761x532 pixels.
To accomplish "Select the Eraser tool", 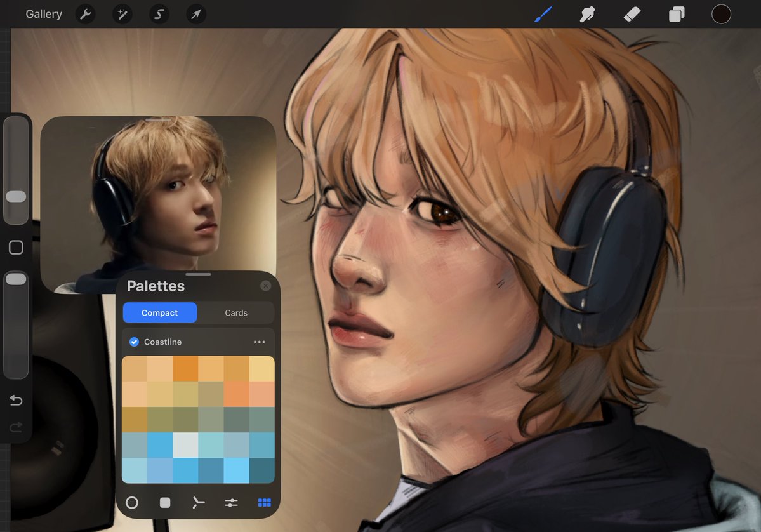I will click(x=632, y=14).
